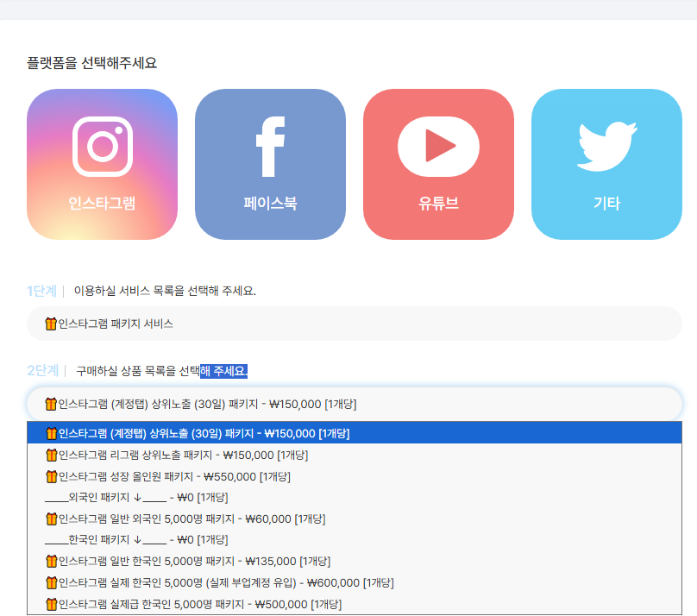Choose 실제급 한국인 5,000명 패키지 ₩500,000

(355, 604)
